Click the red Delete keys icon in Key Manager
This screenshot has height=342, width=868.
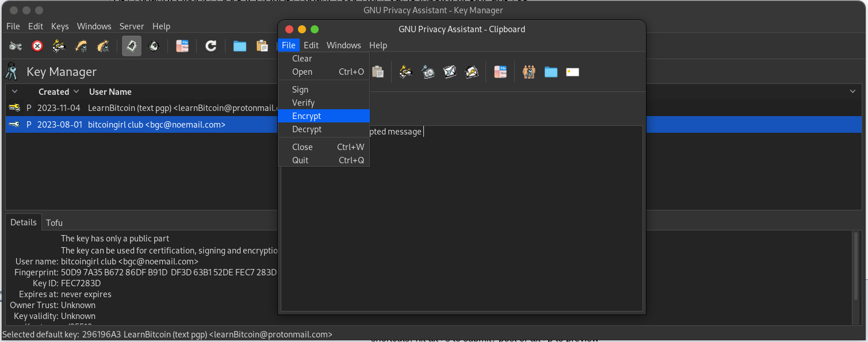tap(37, 46)
